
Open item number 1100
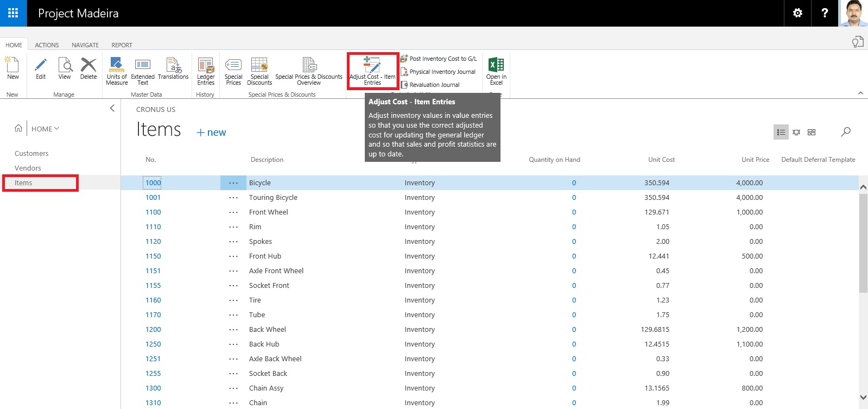click(x=153, y=212)
